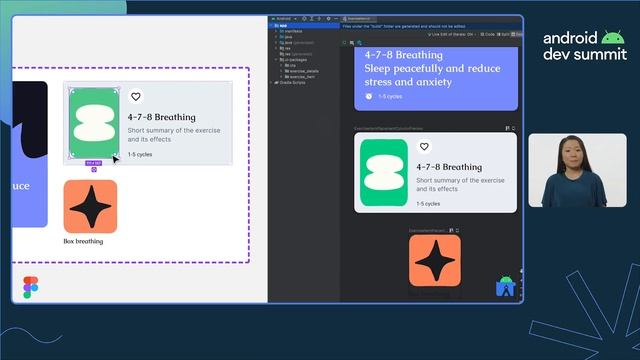640x360 pixels.
Task: Click the orange star preview in Android Studio
Action: click(x=435, y=260)
